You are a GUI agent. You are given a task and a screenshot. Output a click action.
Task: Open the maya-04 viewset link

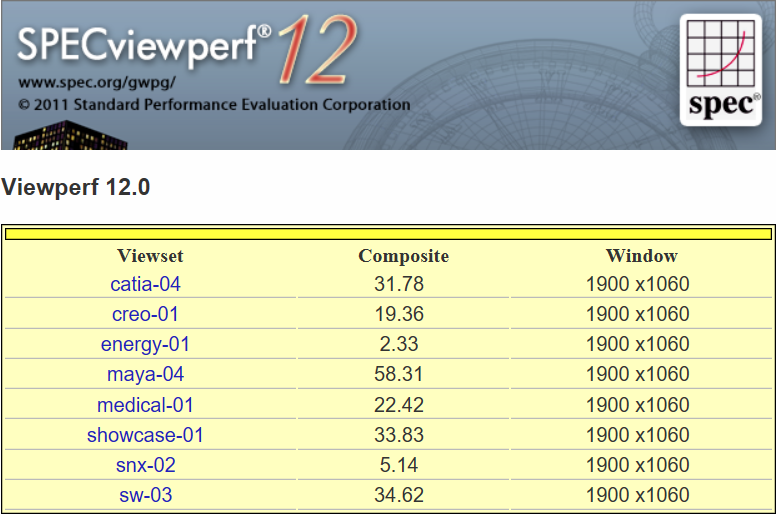145,374
